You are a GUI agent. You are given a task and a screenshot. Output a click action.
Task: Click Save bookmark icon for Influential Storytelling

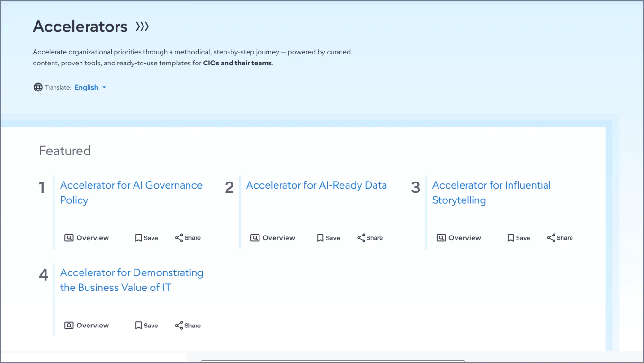(510, 238)
